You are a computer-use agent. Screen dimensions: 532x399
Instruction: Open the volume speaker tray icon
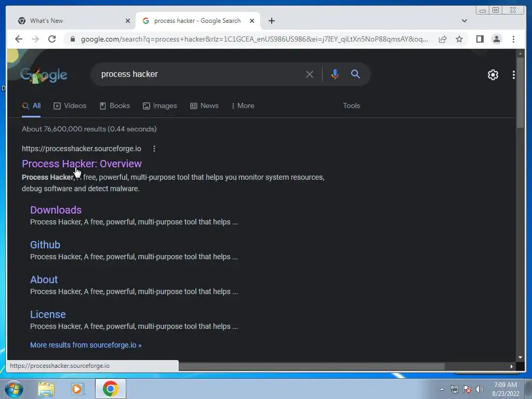click(480, 390)
